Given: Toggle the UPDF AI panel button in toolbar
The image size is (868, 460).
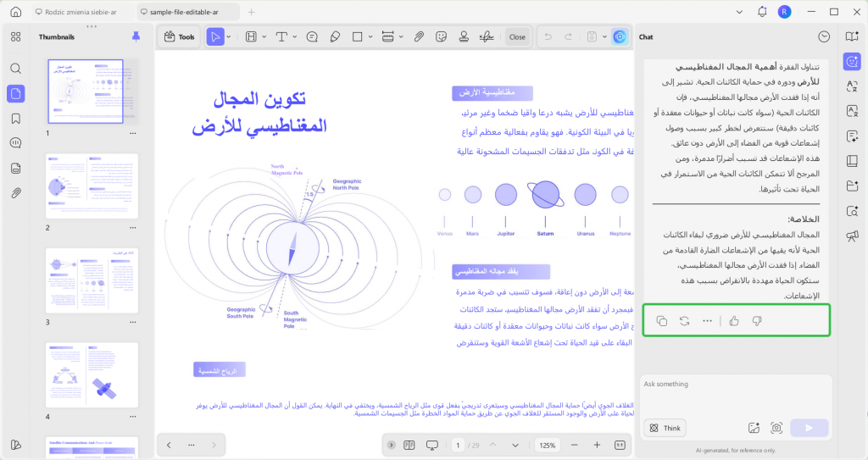Looking at the screenshot, I should click(x=620, y=37).
